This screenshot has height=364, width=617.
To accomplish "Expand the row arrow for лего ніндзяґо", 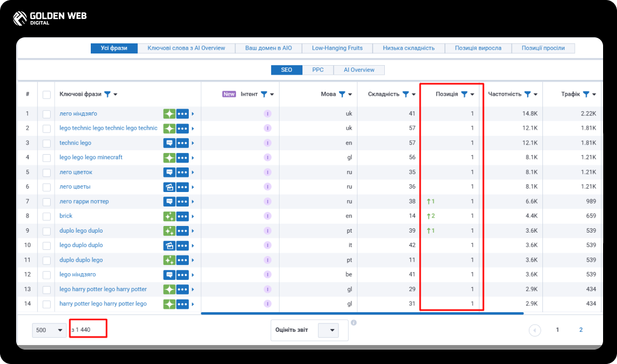I will pyautogui.click(x=193, y=114).
